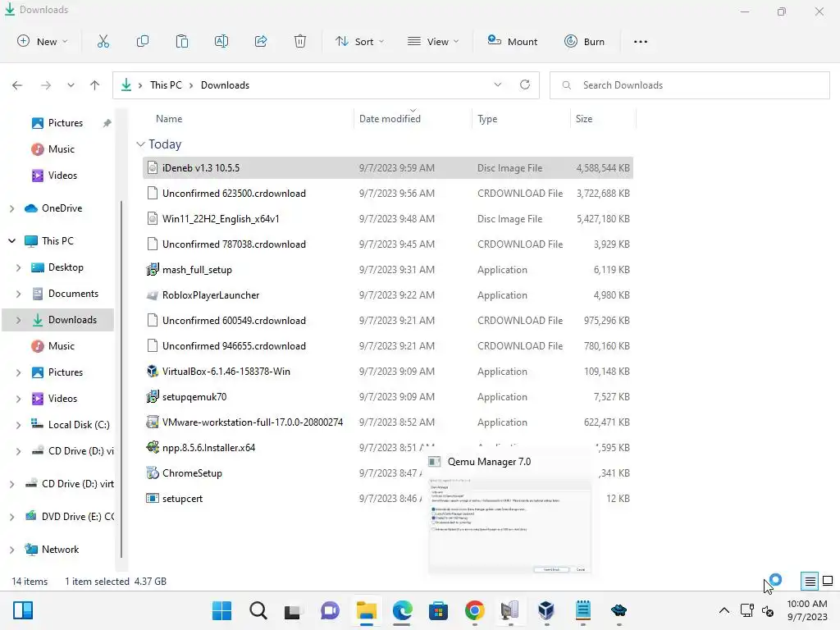This screenshot has width=840, height=630.
Task: Click This PC in address breadcrumb
Action: click(166, 85)
